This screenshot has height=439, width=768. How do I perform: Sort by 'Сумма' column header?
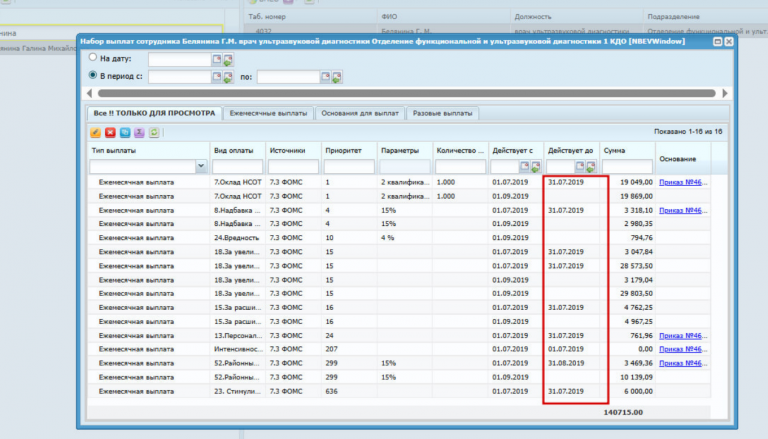tap(615, 150)
